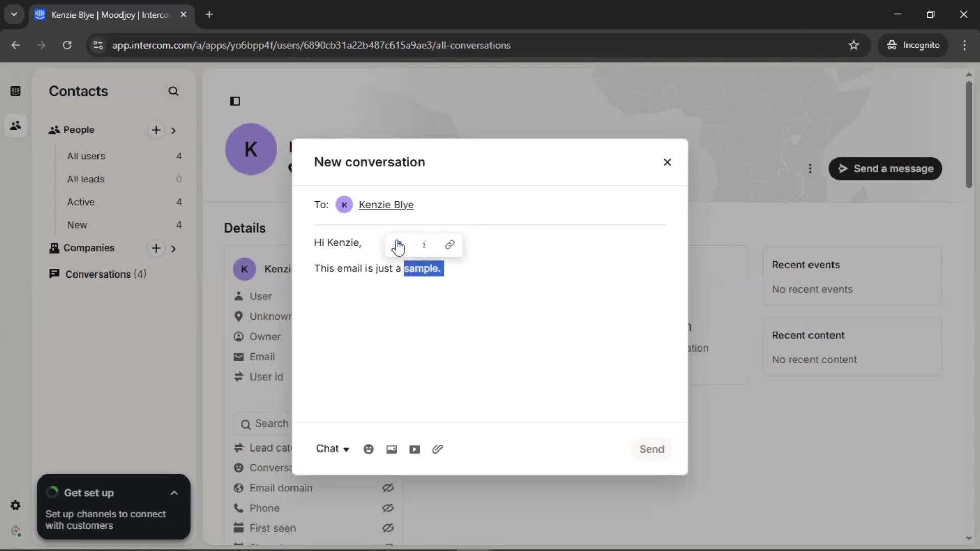The image size is (980, 551).
Task: Open the emoji picker in composer
Action: coord(369,449)
